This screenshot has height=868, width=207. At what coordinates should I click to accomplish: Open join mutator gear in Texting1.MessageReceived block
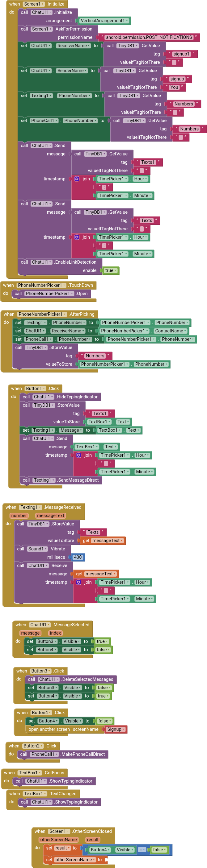(x=79, y=582)
